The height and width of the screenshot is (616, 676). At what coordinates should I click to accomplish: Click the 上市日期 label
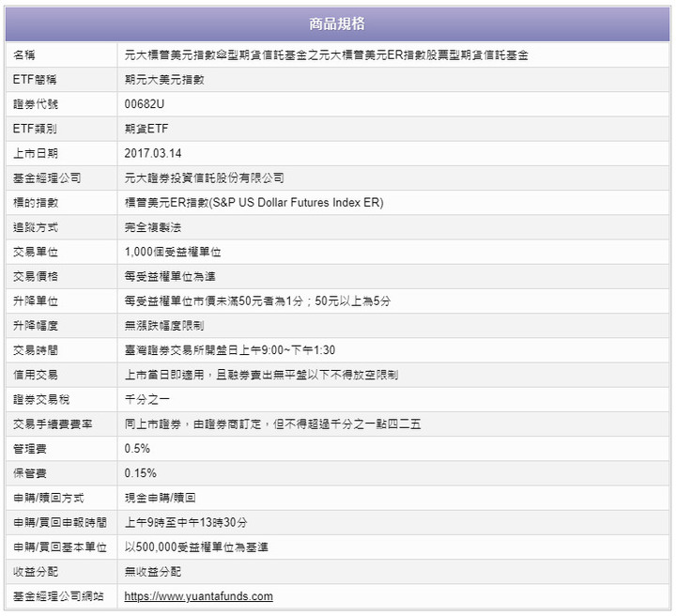click(x=36, y=153)
